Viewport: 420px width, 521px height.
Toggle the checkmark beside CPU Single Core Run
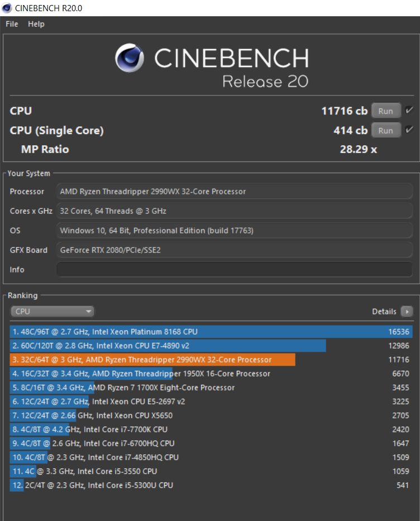410,130
